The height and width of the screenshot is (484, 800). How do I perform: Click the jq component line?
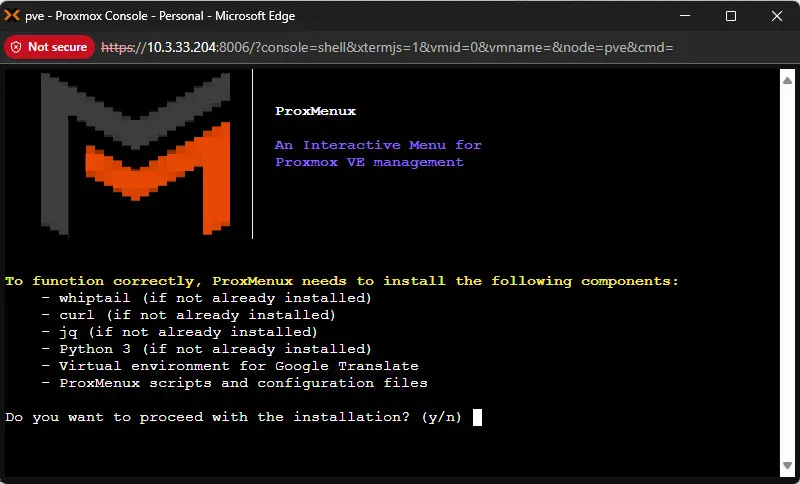click(188, 332)
